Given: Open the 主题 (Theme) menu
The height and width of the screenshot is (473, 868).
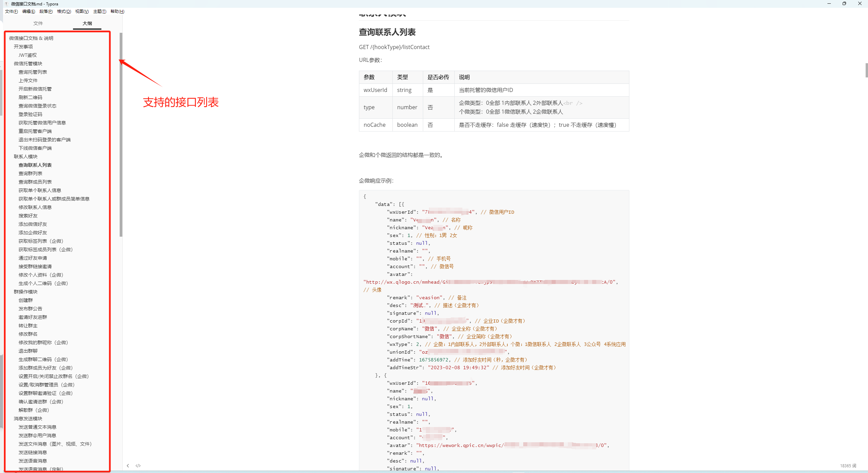Looking at the screenshot, I should pyautogui.click(x=99, y=11).
